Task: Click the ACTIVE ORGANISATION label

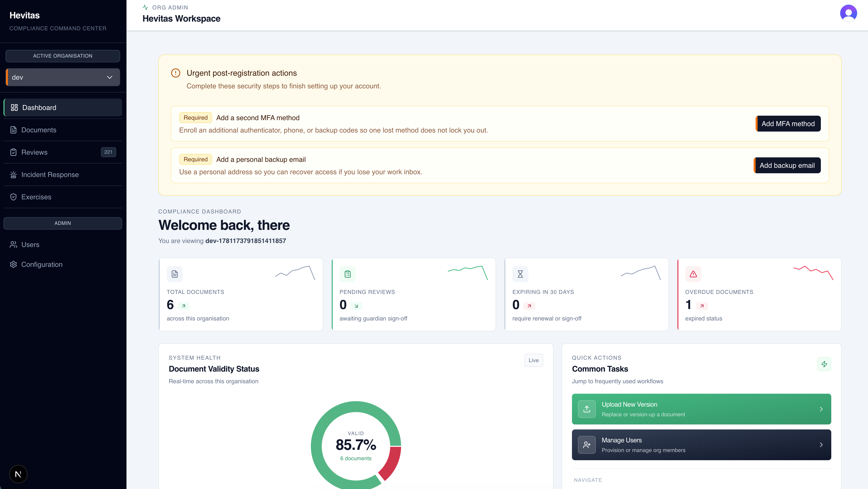Action: (63, 56)
